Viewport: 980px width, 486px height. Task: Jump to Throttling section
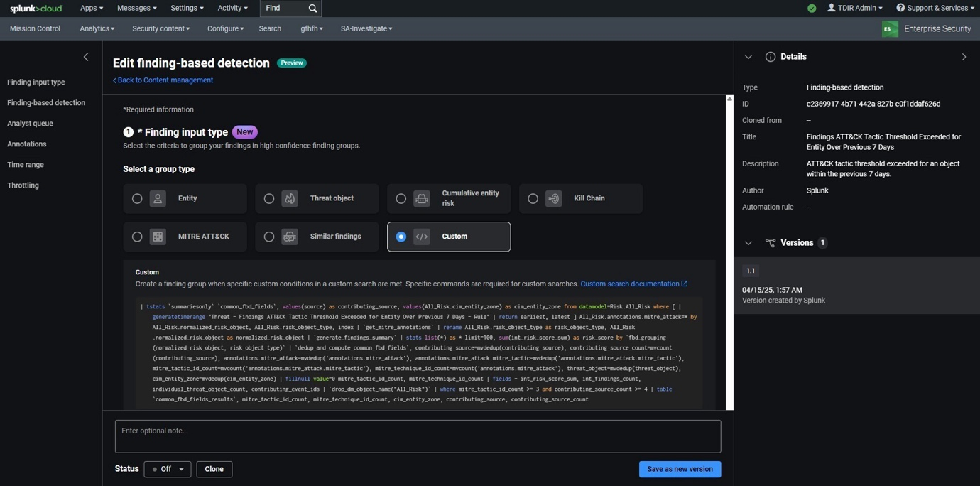pyautogui.click(x=23, y=185)
